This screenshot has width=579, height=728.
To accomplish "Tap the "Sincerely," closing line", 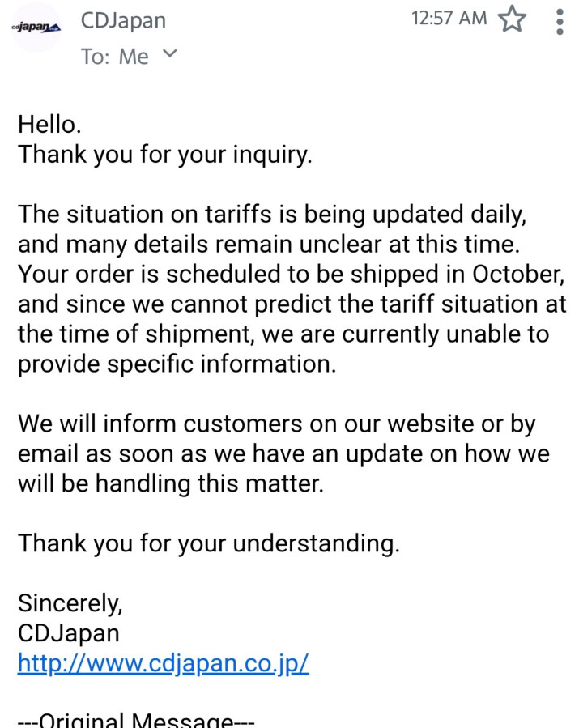I will (70, 603).
